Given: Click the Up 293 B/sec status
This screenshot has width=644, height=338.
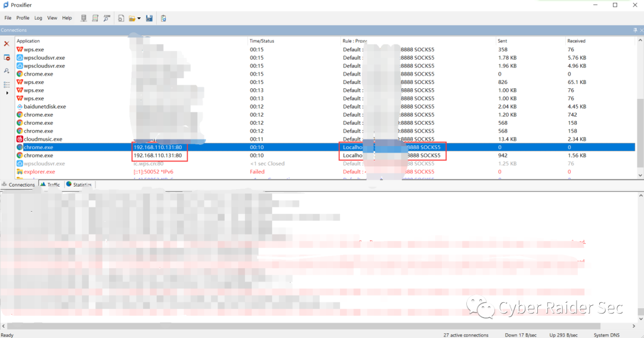Looking at the screenshot, I should pos(563,335).
